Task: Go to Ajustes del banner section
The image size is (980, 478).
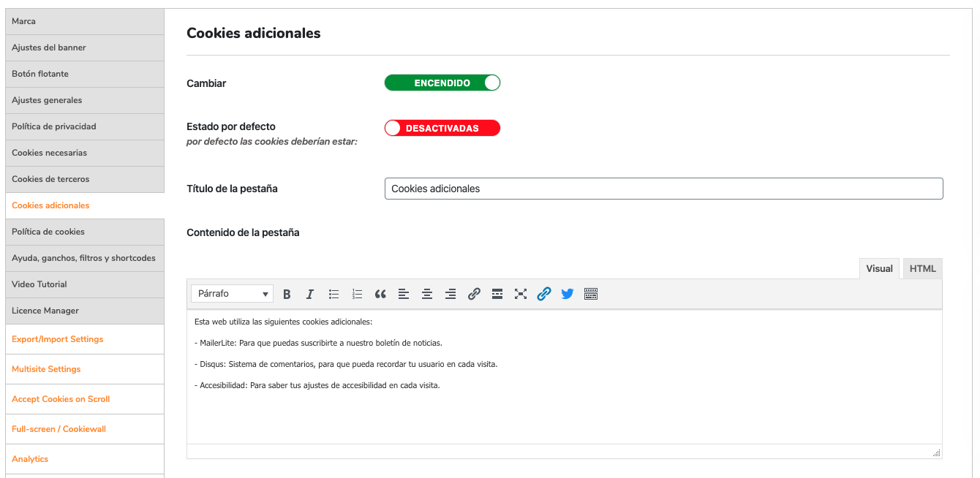Action: pos(49,48)
